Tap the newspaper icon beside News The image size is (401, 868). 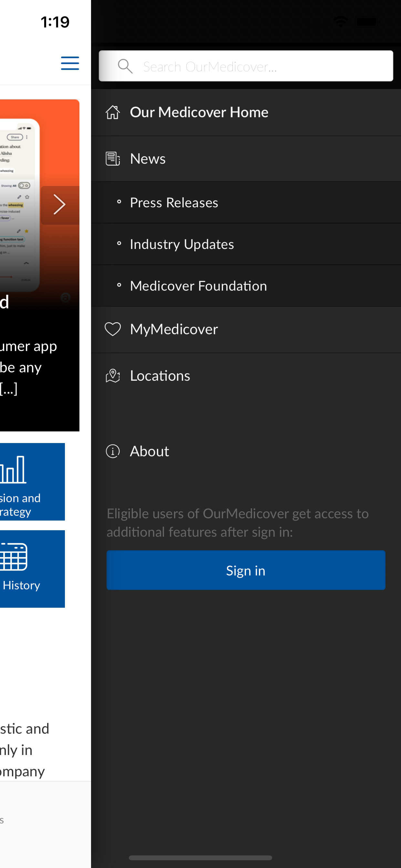113,159
